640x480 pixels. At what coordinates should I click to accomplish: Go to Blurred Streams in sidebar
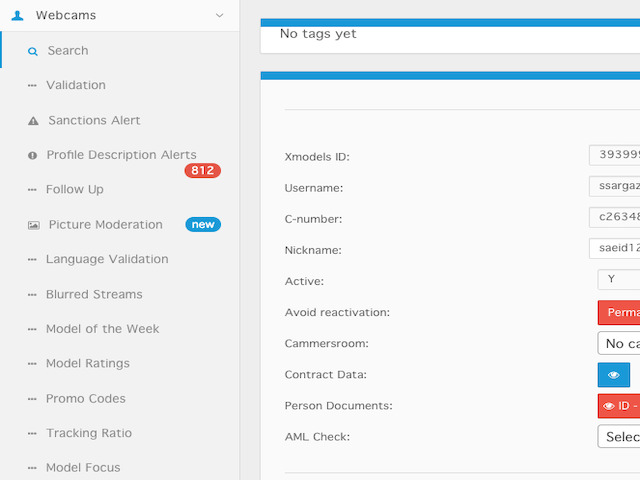[x=94, y=294]
